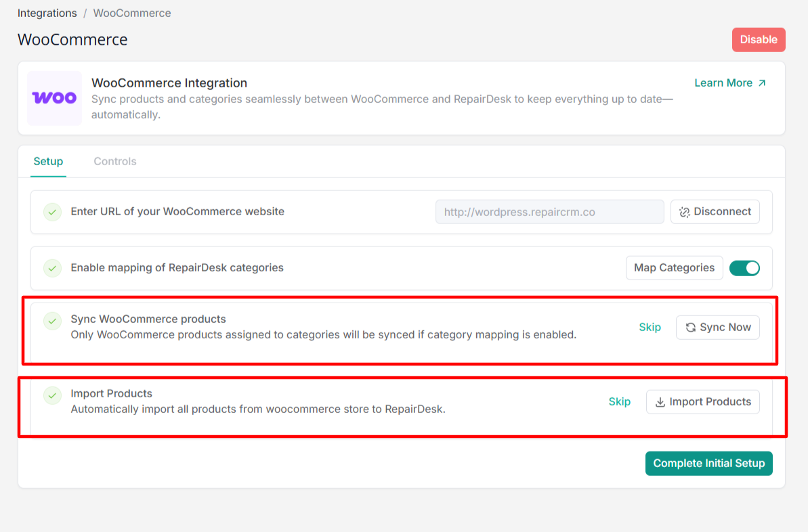This screenshot has width=808, height=532.
Task: Click Complete Initial Setup button
Action: pos(708,464)
